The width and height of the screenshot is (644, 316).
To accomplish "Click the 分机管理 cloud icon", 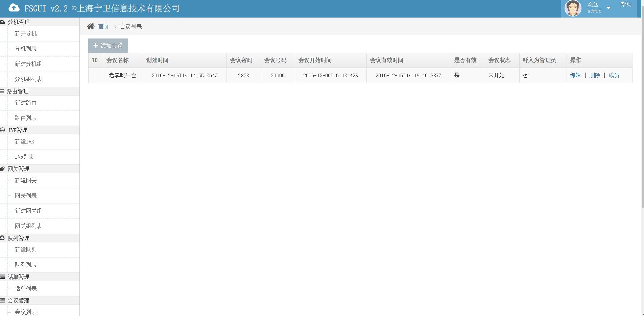I will click(3, 22).
